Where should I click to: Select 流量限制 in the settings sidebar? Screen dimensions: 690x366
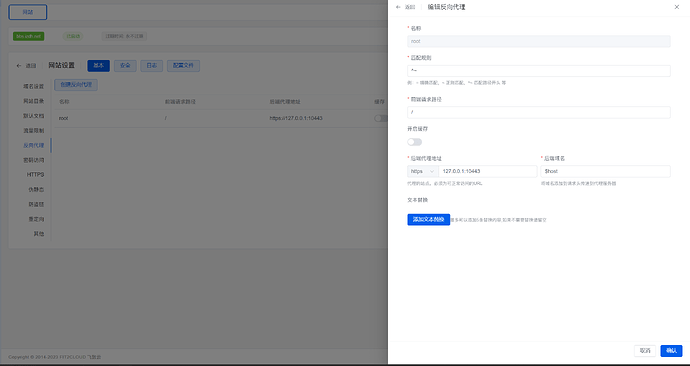click(x=34, y=131)
